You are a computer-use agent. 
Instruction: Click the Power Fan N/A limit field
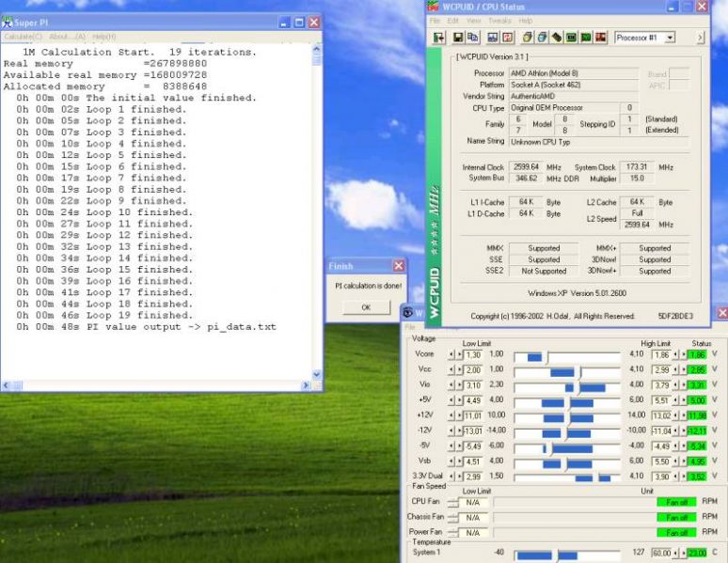tap(473, 533)
